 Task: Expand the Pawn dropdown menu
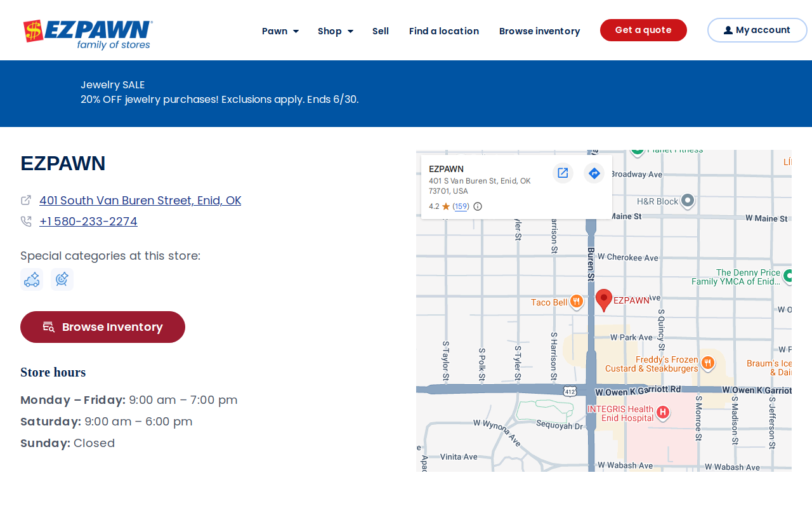point(280,31)
